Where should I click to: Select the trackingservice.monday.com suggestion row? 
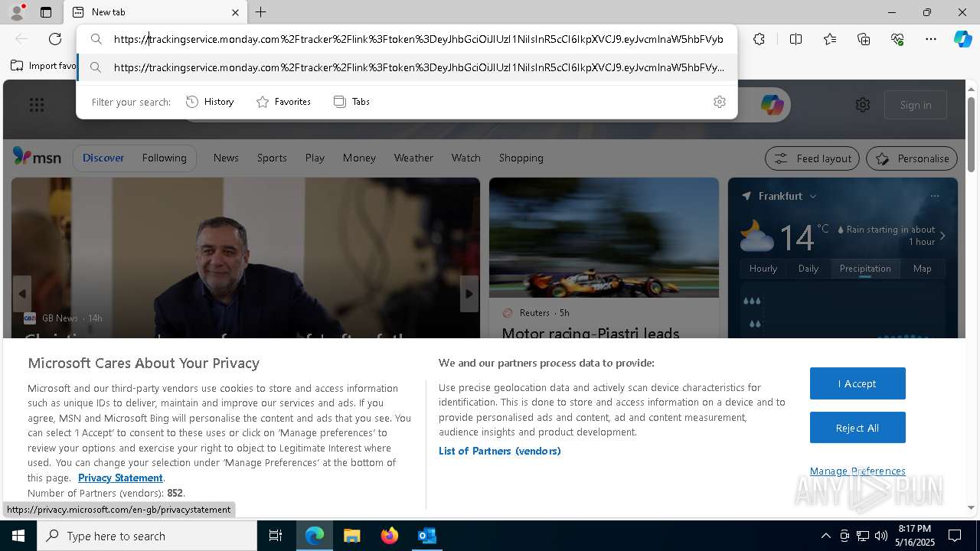(407, 67)
